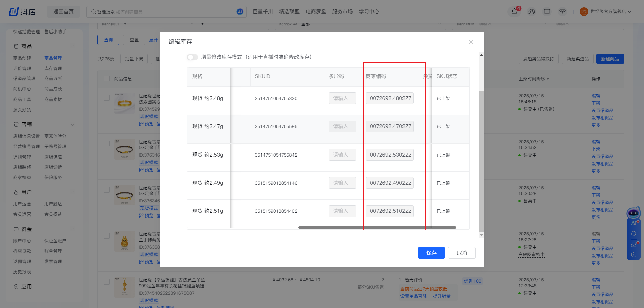The height and width of the screenshot is (308, 644).
Task: Close the 编辑库存 dialog
Action: (x=471, y=42)
